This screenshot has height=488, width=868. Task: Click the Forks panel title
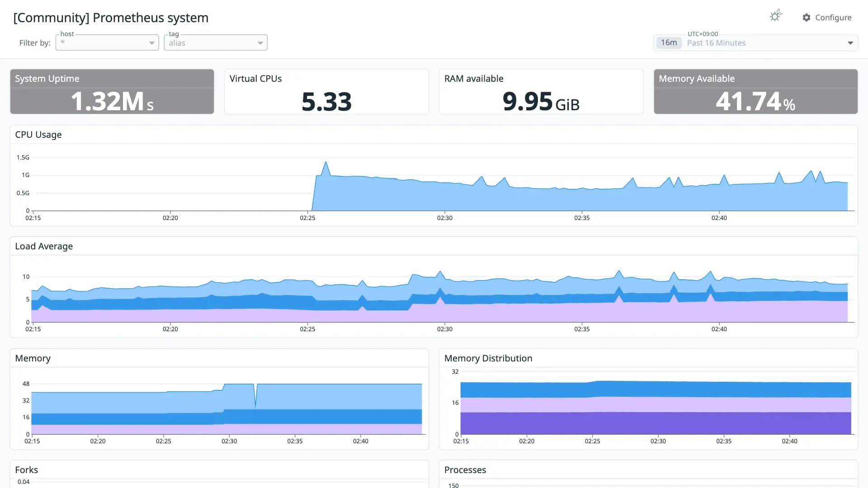click(27, 470)
